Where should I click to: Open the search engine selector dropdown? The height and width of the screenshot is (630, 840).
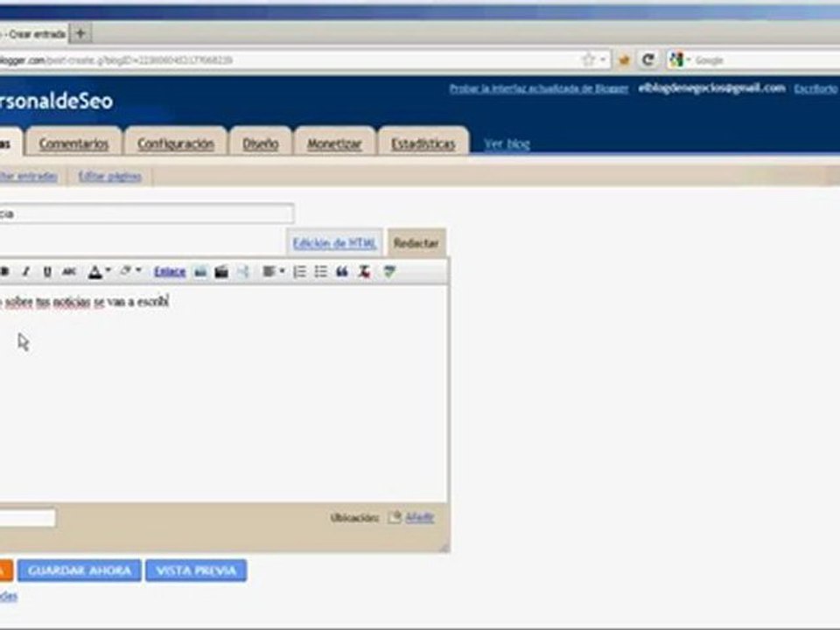click(681, 60)
